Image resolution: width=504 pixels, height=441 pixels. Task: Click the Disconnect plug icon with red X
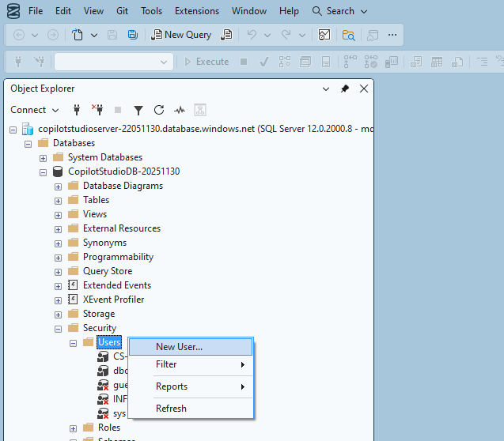tap(97, 110)
